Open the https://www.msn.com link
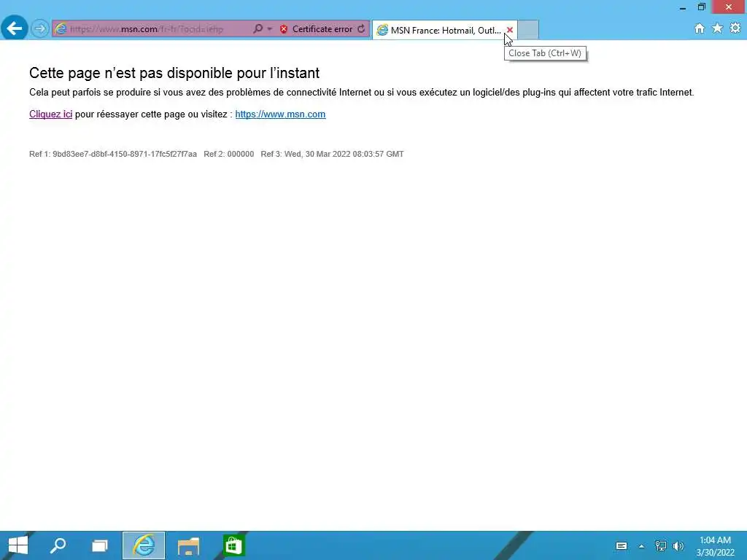The image size is (747, 560). point(280,114)
